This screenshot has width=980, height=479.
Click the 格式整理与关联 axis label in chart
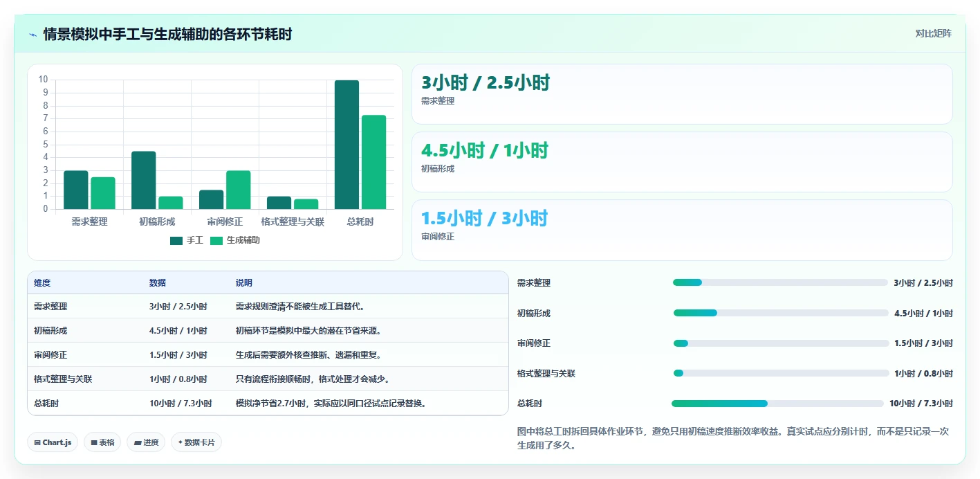tap(293, 222)
